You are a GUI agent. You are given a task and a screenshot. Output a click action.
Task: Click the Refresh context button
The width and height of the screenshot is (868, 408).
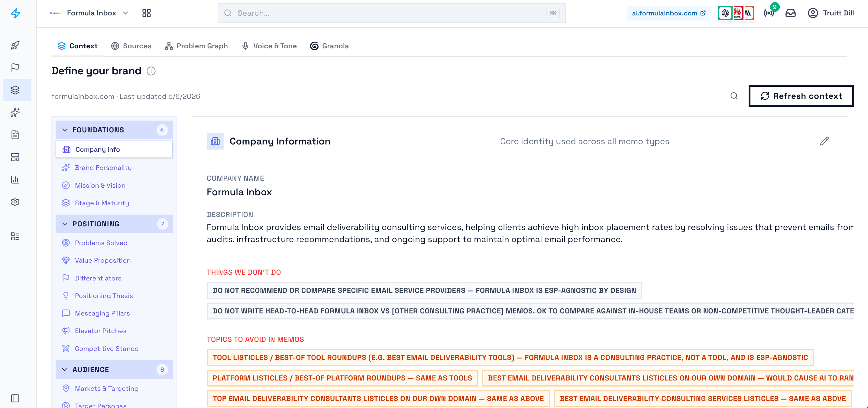[x=801, y=96]
